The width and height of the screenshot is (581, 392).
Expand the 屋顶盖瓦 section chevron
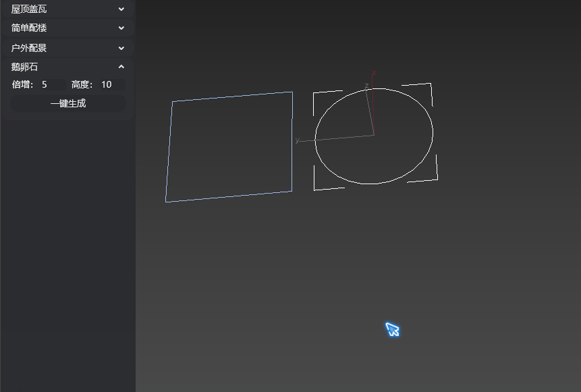pos(121,9)
